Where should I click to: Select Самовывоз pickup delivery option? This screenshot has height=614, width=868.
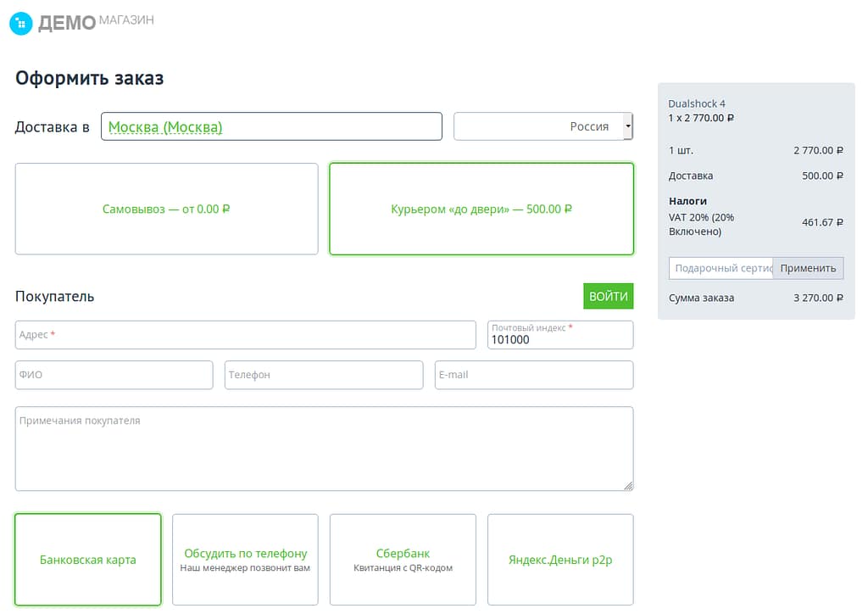point(166,209)
